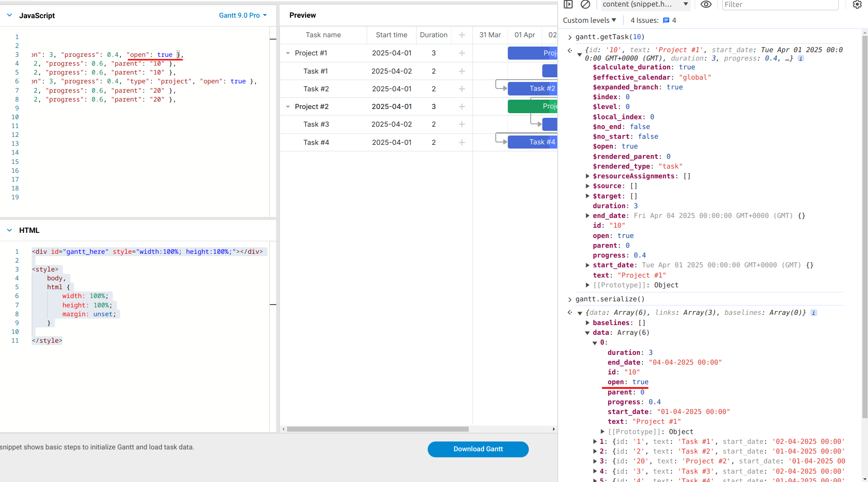
Task: Open the 4 issues indicator
Action: pyautogui.click(x=653, y=20)
